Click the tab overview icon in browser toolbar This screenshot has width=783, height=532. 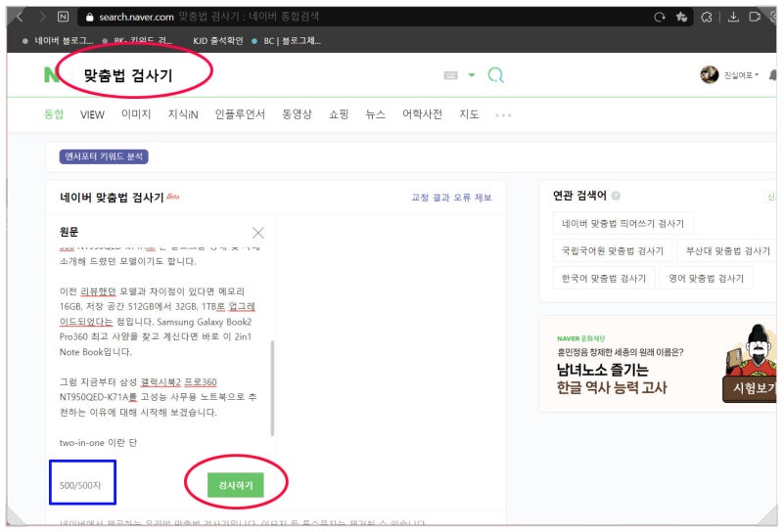pos(755,17)
